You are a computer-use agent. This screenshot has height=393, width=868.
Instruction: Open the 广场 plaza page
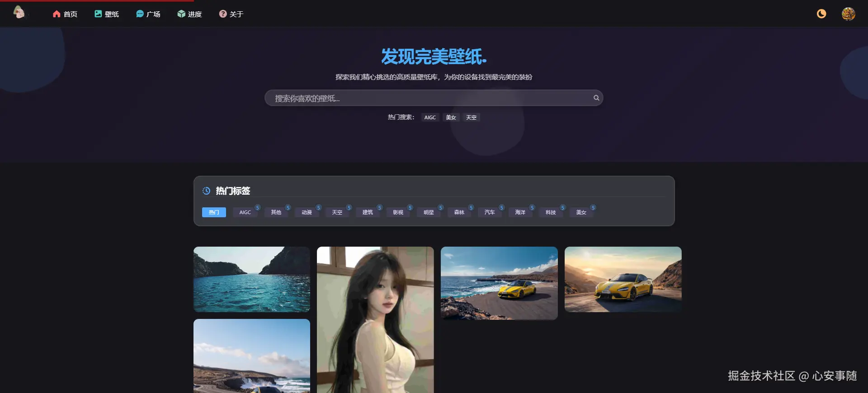click(x=148, y=14)
